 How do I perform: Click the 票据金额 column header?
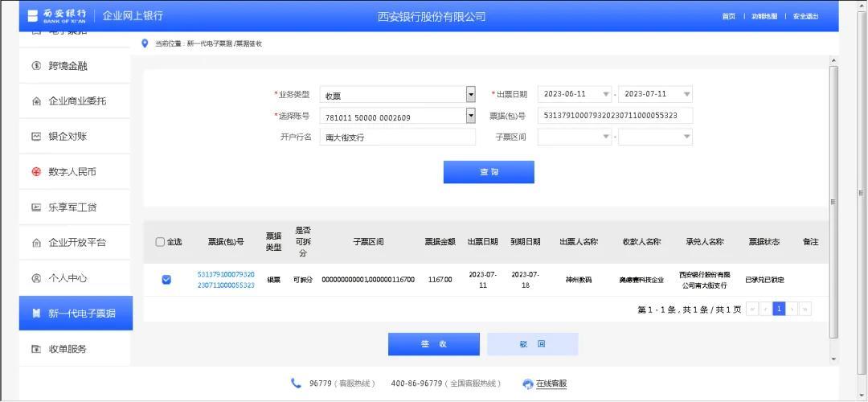tap(440, 242)
